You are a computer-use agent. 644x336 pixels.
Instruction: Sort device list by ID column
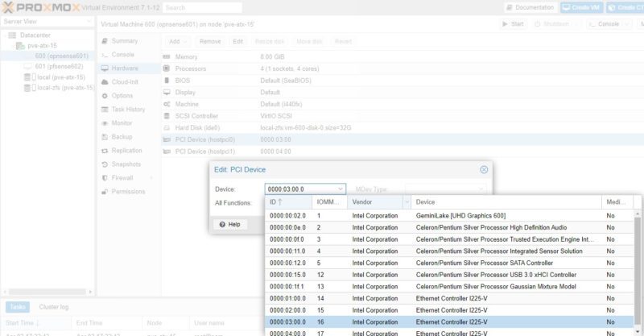(288, 202)
